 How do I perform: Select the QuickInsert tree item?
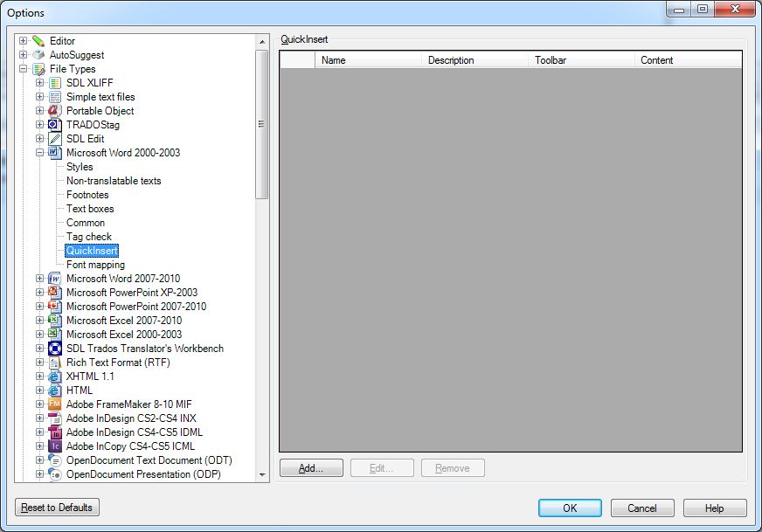coord(92,251)
